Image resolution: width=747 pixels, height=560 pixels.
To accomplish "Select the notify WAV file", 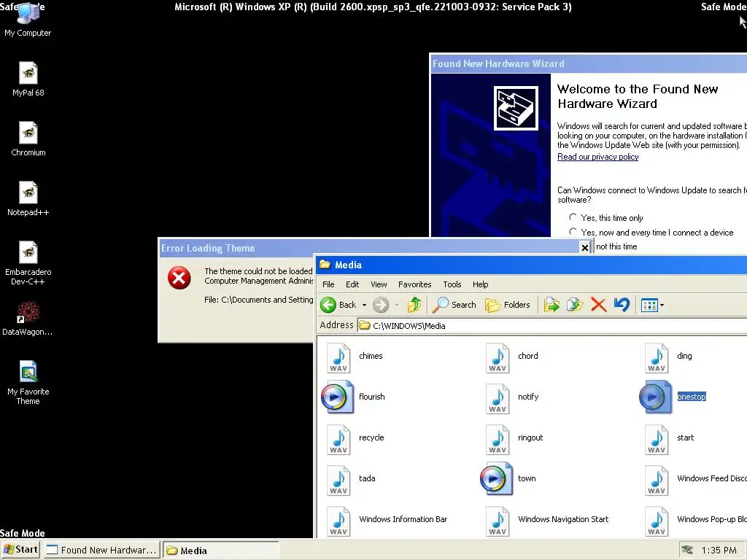I will 512,399.
